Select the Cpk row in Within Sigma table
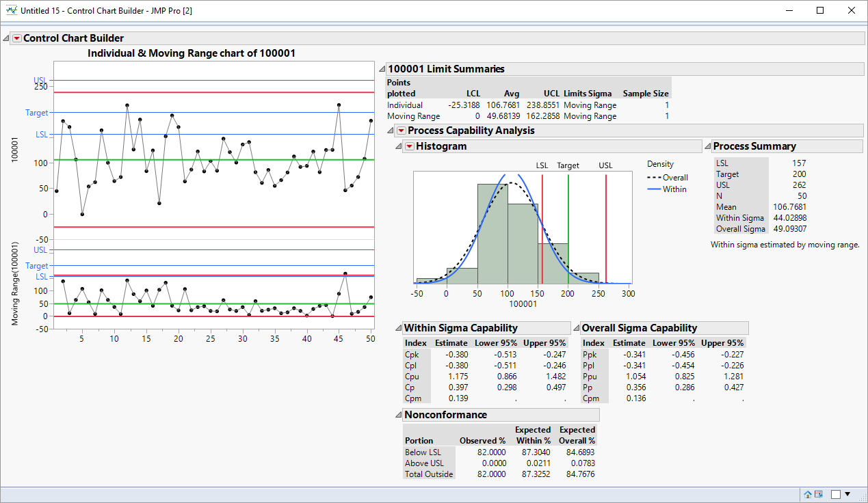Image resolution: width=868 pixels, height=503 pixels. (x=412, y=354)
